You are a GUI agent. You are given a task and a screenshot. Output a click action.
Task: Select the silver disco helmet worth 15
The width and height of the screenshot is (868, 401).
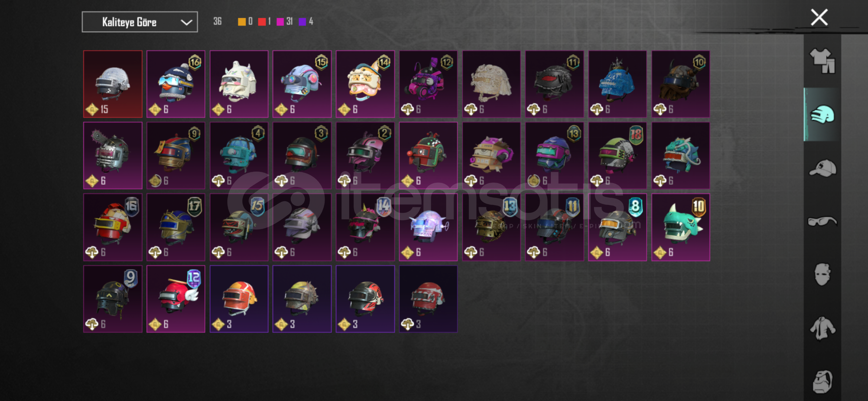click(x=113, y=84)
